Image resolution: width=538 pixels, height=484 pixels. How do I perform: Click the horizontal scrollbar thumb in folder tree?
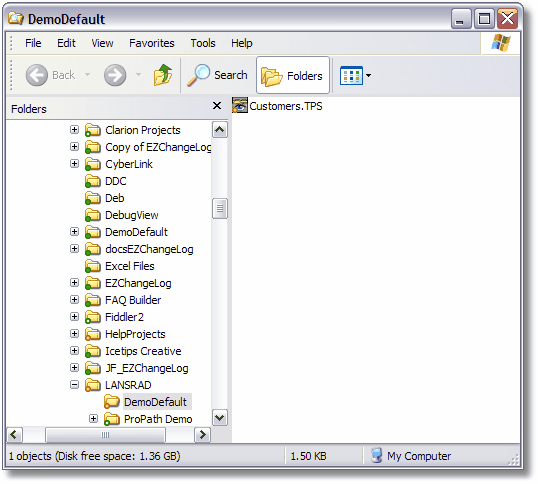coord(105,435)
